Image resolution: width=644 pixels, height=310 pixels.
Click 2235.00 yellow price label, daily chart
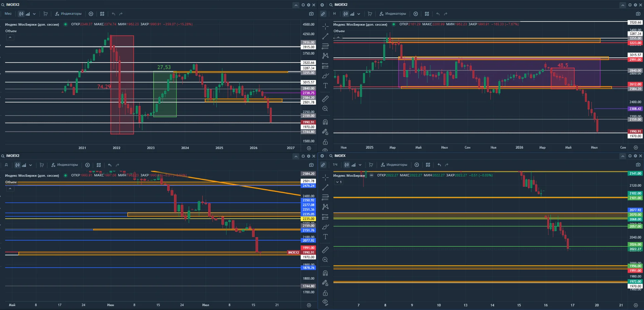[309, 219]
